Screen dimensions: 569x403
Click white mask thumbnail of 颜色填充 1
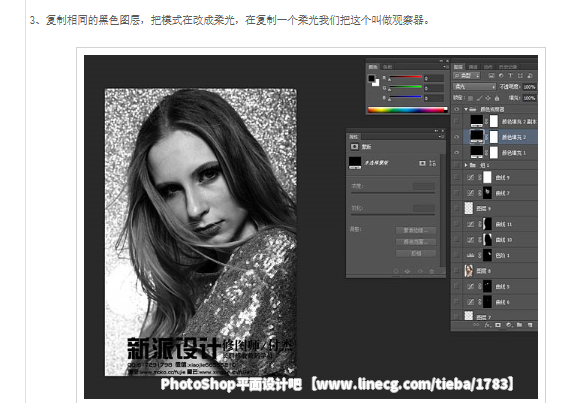click(494, 152)
